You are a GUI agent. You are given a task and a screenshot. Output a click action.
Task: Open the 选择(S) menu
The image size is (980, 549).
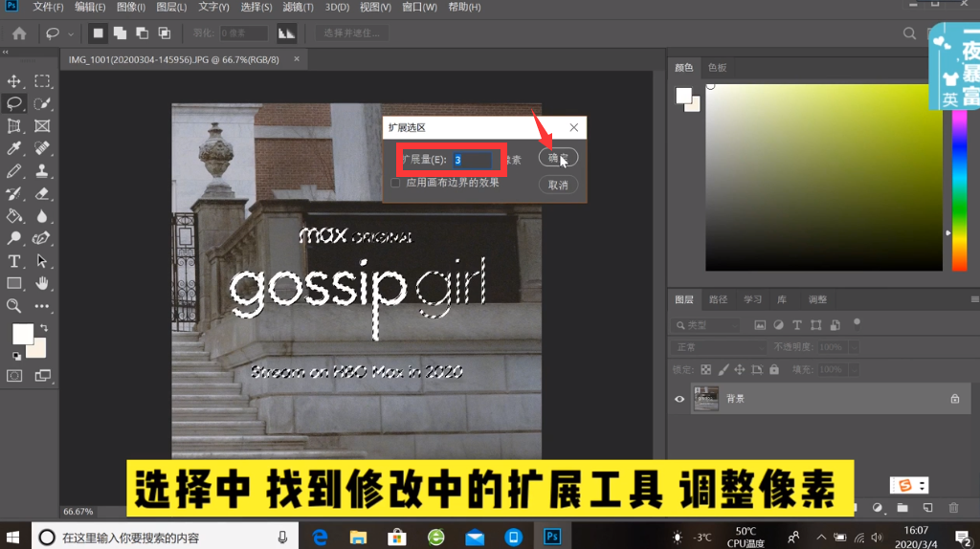pos(256,7)
